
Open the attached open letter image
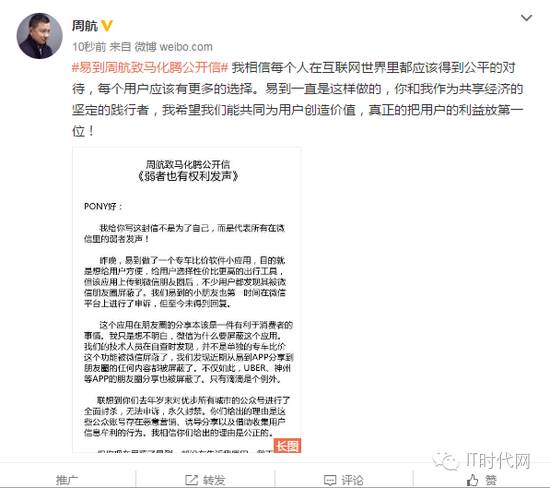point(187,300)
